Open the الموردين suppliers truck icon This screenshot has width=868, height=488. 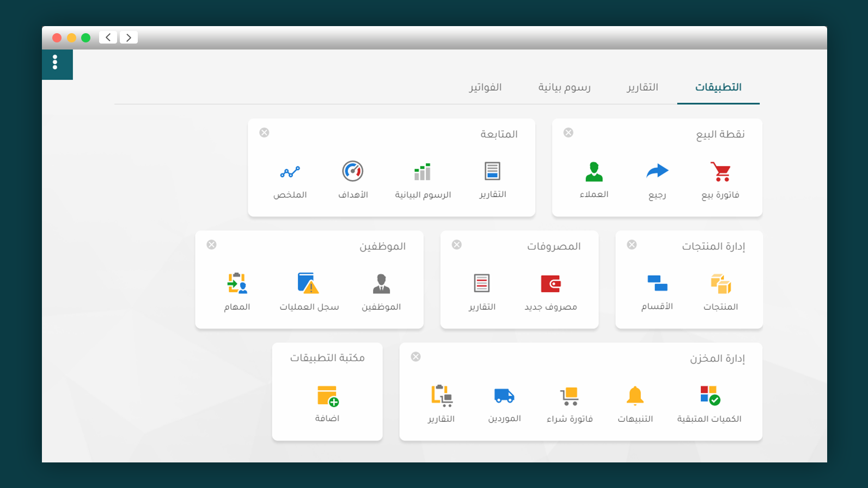504,396
